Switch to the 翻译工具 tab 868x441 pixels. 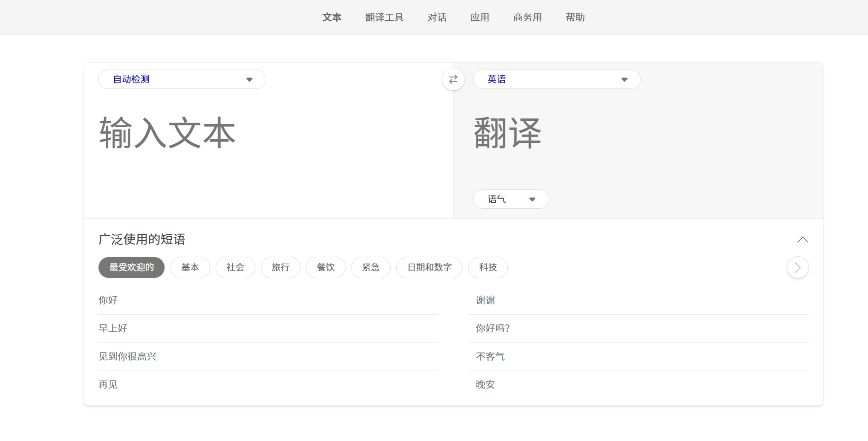click(x=384, y=18)
